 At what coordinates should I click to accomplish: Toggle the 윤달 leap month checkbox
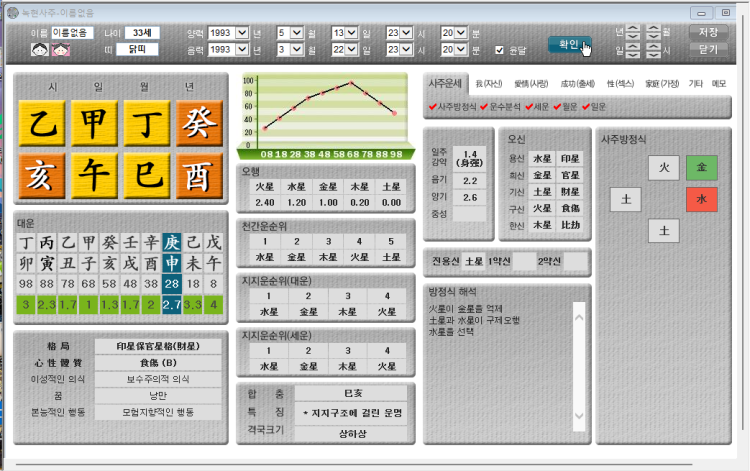coord(500,49)
